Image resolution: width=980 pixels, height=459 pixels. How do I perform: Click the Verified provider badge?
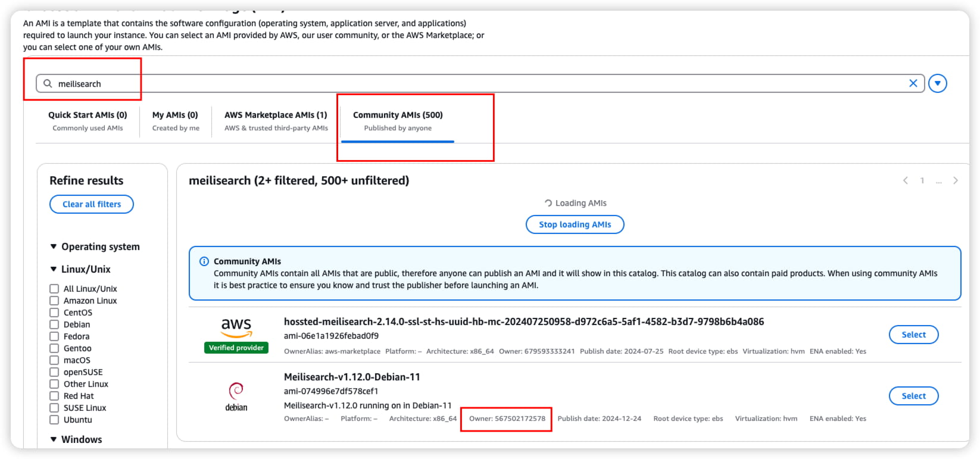click(x=236, y=348)
